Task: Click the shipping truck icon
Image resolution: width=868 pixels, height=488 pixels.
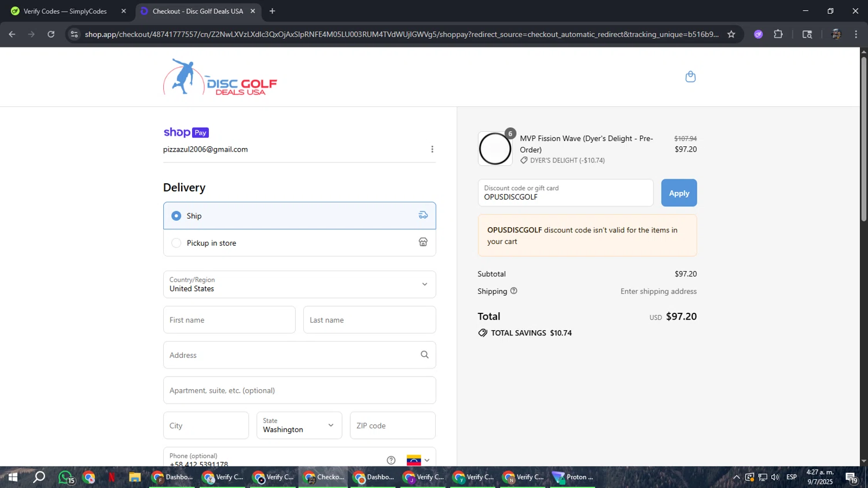Action: pos(423,215)
